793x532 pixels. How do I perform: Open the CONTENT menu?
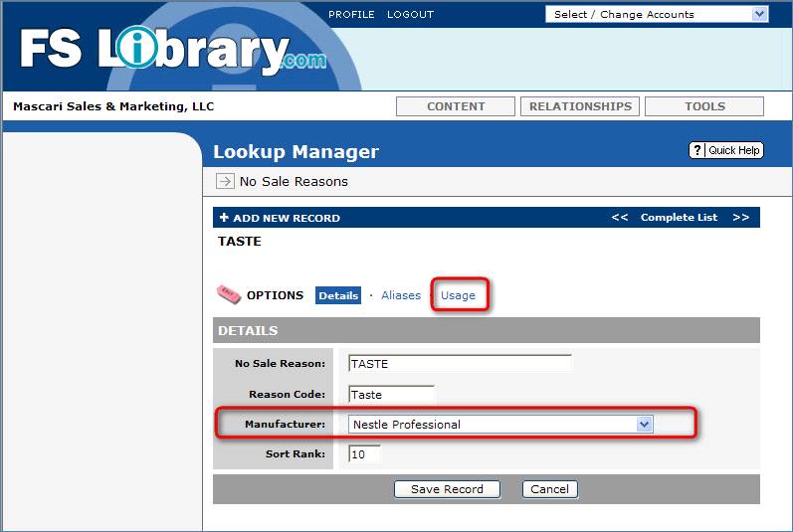point(456,106)
